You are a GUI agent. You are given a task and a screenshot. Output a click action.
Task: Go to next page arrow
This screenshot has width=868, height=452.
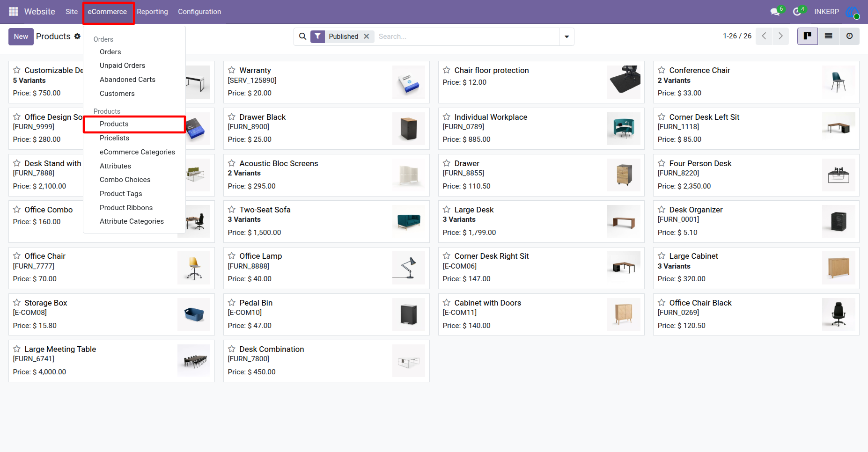coord(780,36)
